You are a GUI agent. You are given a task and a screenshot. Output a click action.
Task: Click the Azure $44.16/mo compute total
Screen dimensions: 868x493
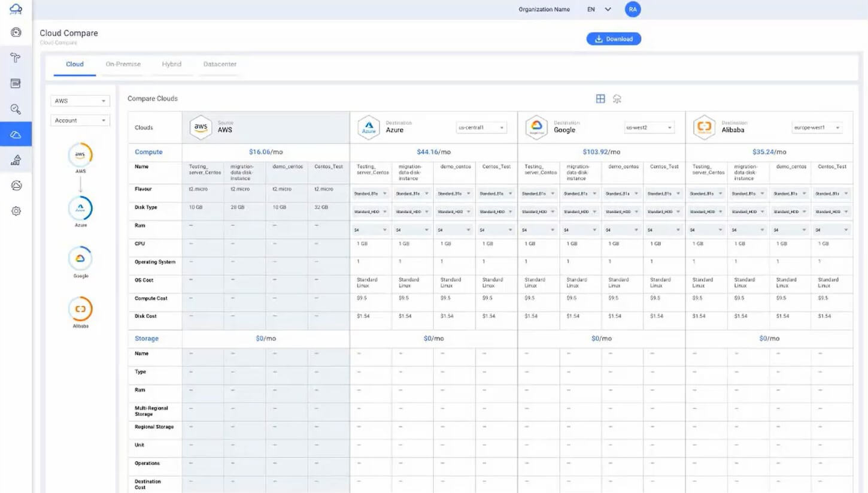pyautogui.click(x=434, y=152)
